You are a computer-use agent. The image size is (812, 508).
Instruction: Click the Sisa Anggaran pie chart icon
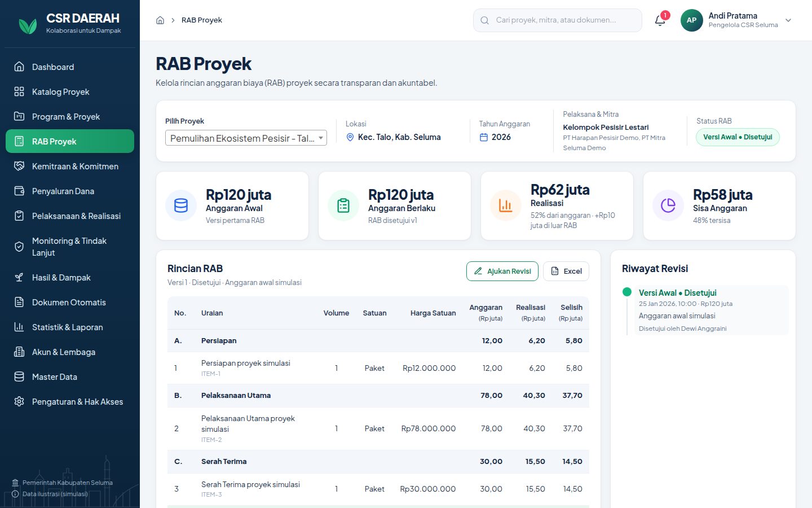[x=668, y=205]
